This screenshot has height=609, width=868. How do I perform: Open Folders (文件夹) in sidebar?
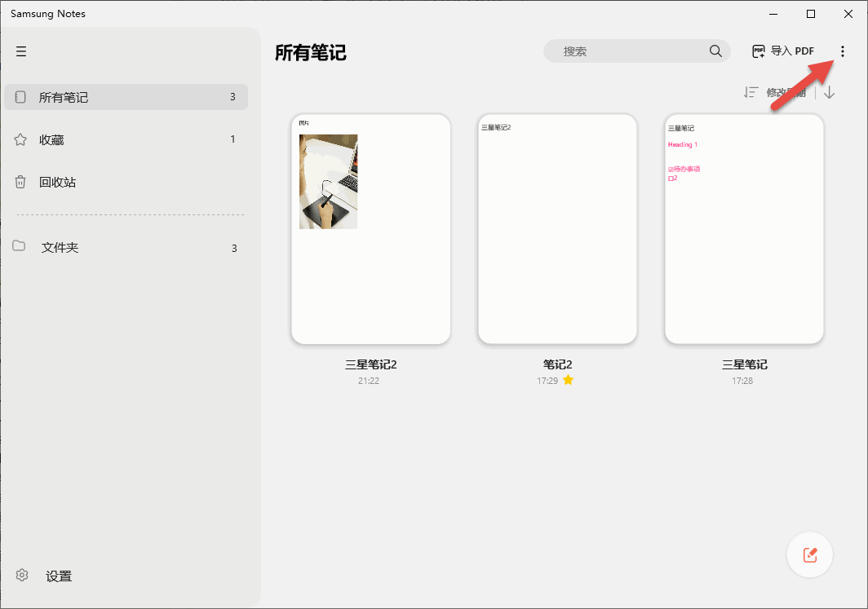[x=126, y=247]
